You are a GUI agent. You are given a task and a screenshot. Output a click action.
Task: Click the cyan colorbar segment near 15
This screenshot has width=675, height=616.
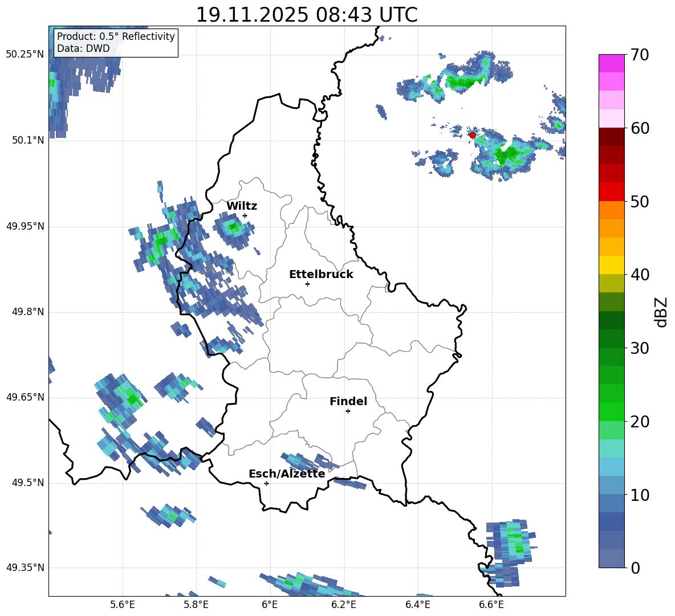tap(611, 448)
